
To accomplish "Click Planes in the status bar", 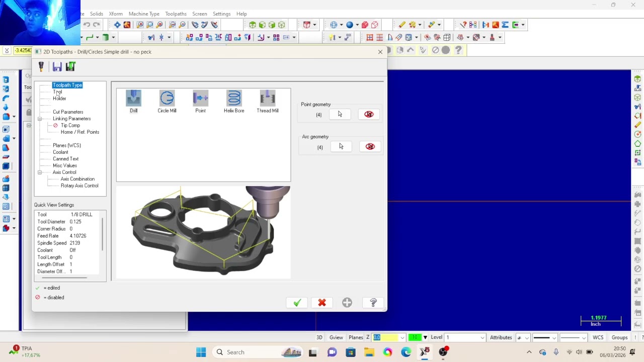I will (356, 337).
